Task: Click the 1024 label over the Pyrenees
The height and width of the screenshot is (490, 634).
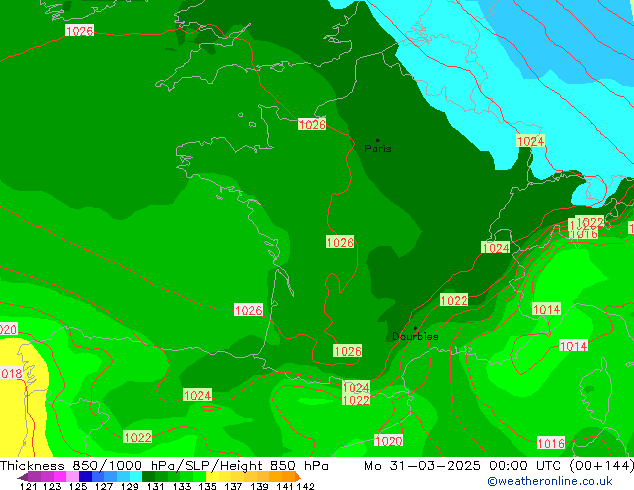Action: click(356, 387)
